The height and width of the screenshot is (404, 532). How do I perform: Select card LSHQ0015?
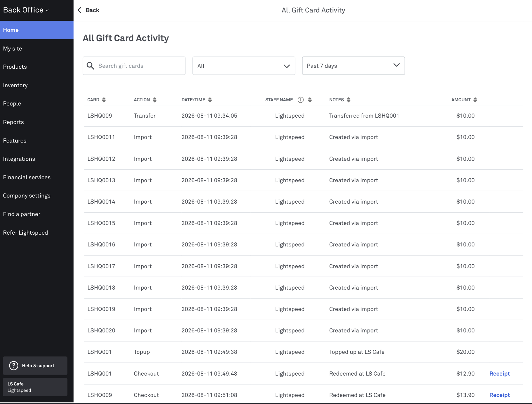101,223
